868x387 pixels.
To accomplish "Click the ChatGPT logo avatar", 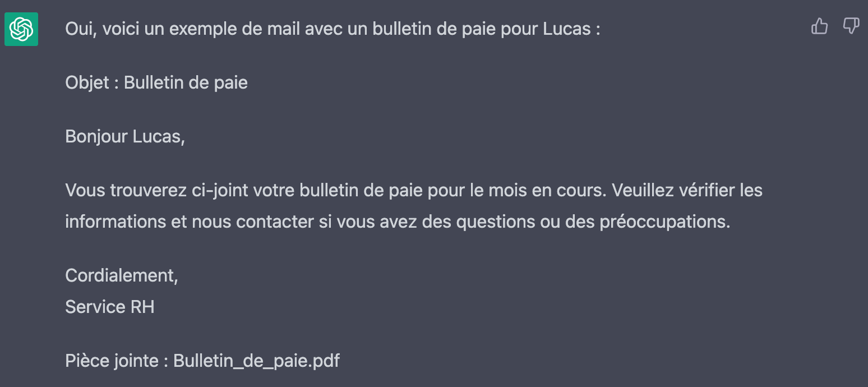I will (21, 29).
